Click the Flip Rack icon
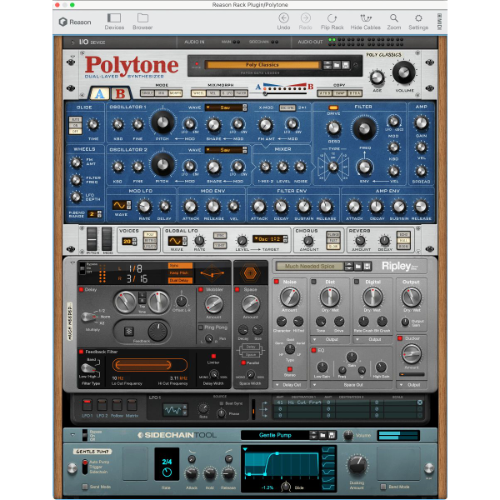500x500 pixels. click(332, 18)
